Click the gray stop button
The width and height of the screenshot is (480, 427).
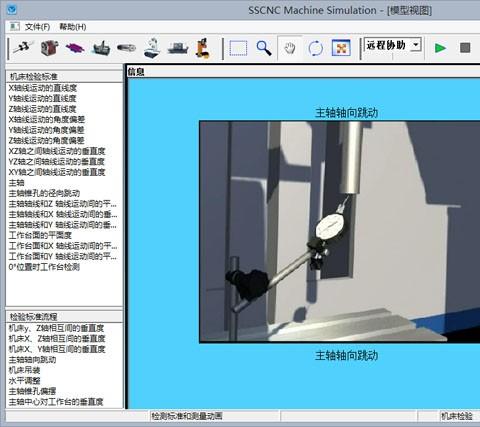click(x=465, y=48)
